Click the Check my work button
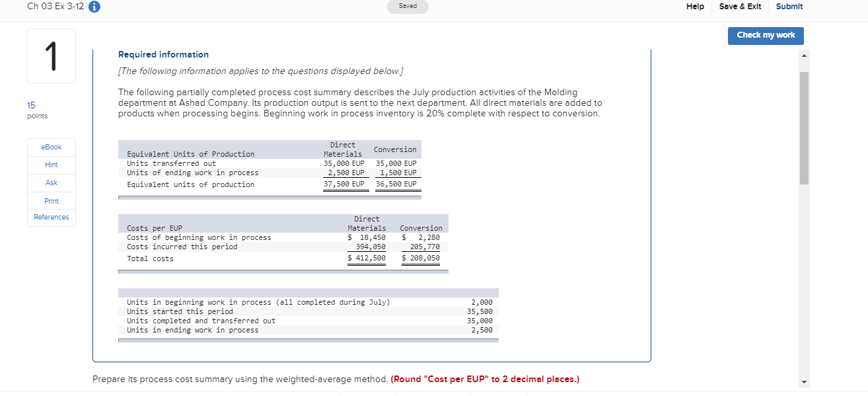Viewport: 868px width, 396px height. (766, 36)
